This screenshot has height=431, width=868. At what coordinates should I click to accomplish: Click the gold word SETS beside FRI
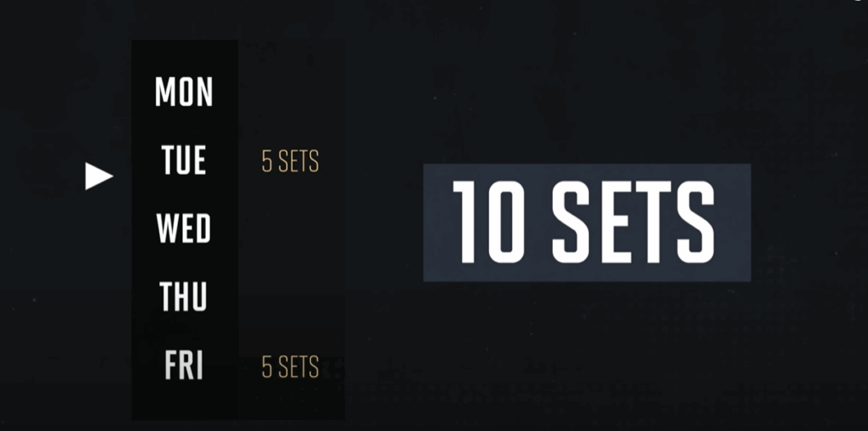pyautogui.click(x=299, y=367)
